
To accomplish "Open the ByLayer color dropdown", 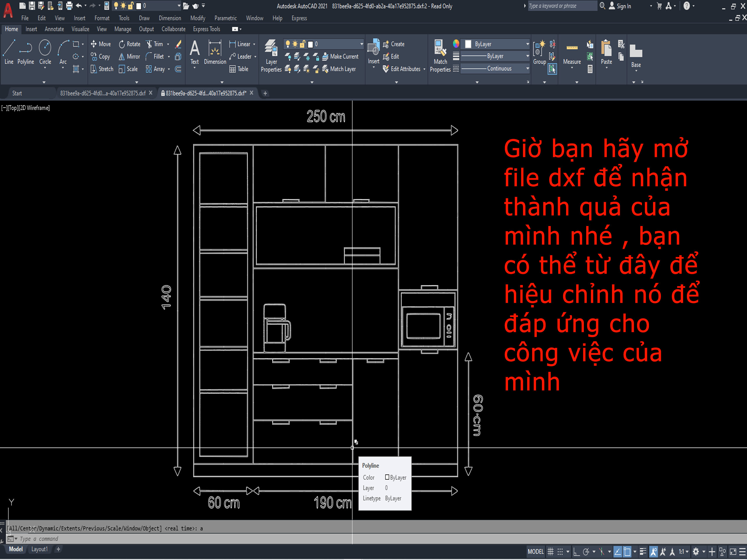I will (527, 44).
